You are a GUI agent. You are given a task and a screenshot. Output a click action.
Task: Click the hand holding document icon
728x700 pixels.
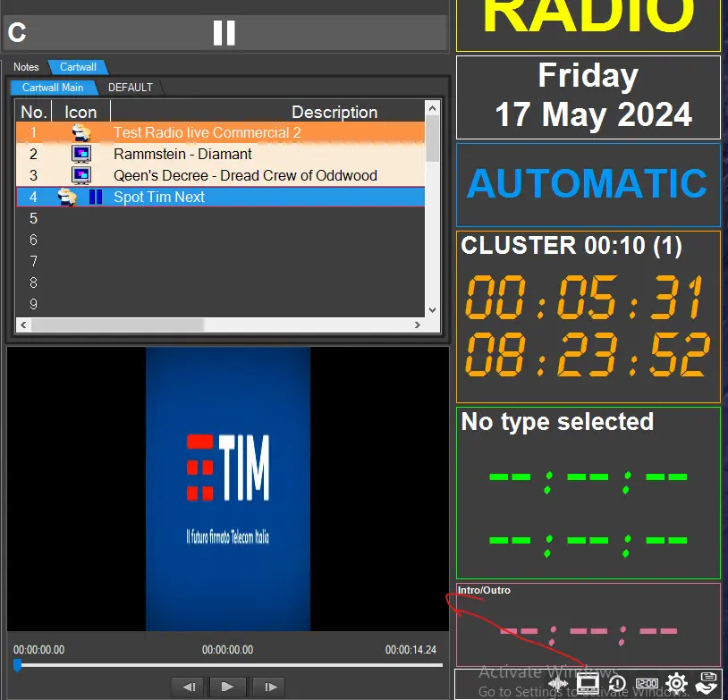pyautogui.click(x=707, y=683)
